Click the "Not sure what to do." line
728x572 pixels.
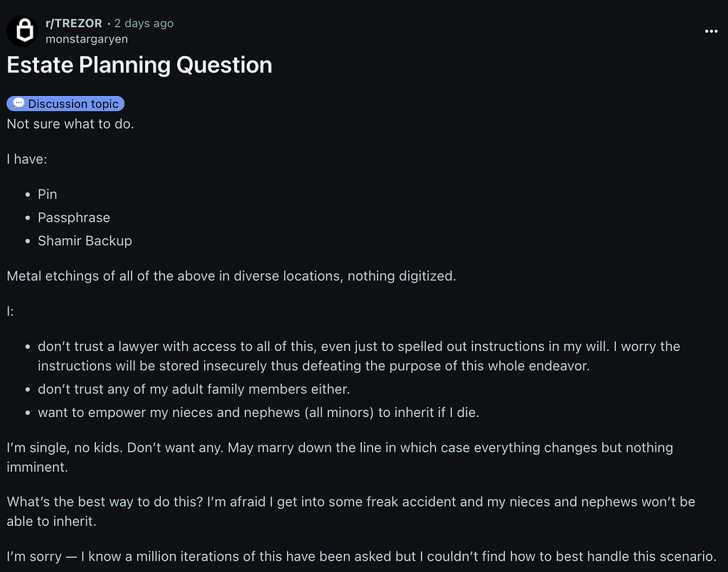click(70, 124)
